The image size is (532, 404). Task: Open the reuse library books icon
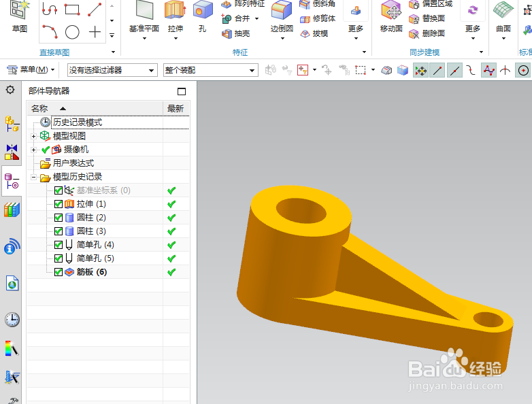tap(12, 209)
